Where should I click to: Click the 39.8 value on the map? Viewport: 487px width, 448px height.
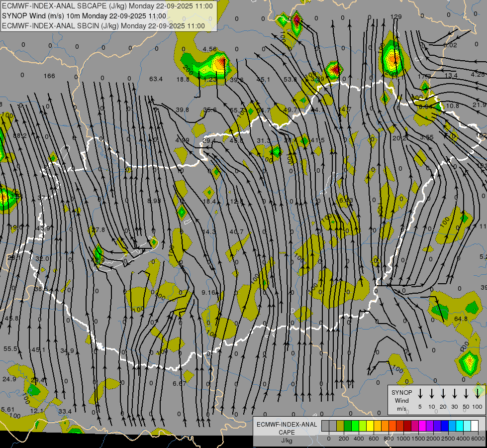(x=183, y=110)
